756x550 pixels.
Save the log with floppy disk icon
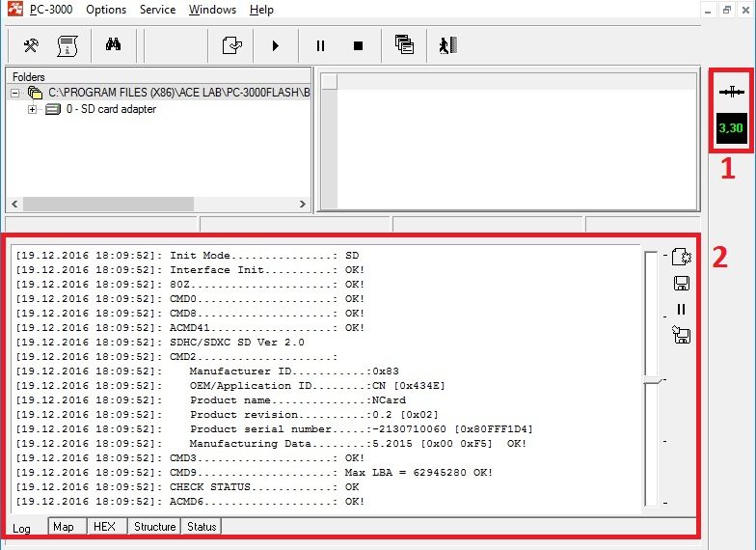coord(681,284)
